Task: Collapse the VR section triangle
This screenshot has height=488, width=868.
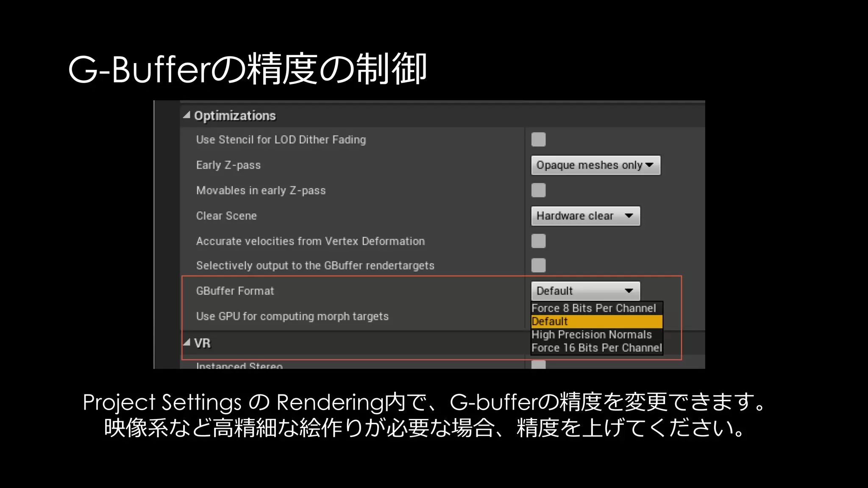Action: pos(186,343)
